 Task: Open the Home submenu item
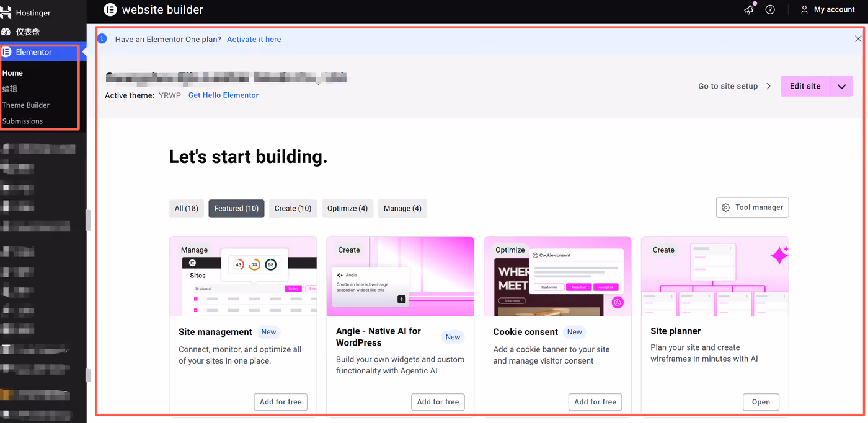12,73
